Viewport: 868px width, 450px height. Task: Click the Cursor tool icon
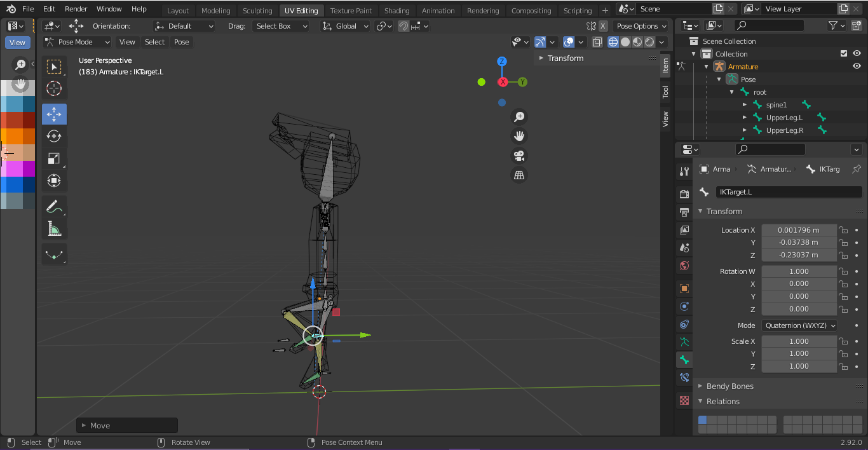coord(54,88)
